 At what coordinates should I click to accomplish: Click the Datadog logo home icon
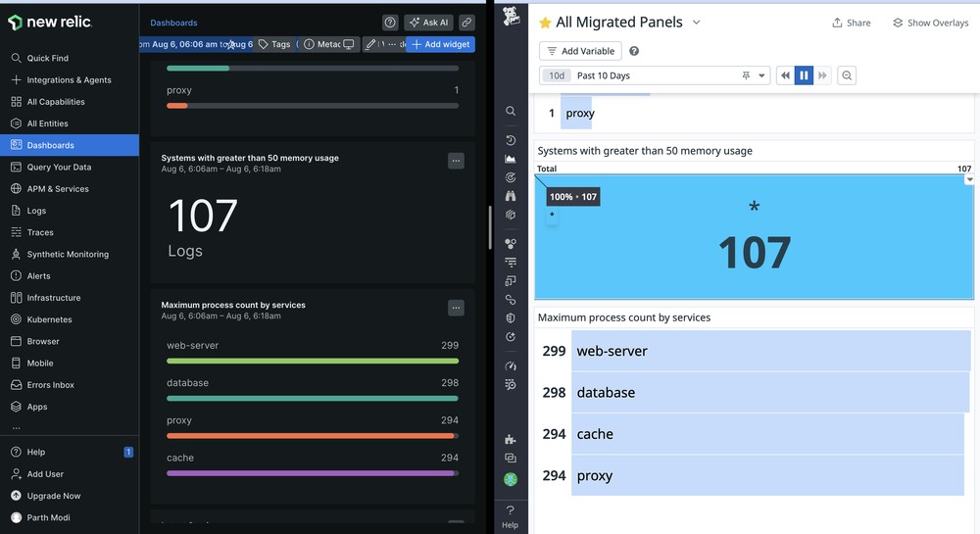pos(511,17)
